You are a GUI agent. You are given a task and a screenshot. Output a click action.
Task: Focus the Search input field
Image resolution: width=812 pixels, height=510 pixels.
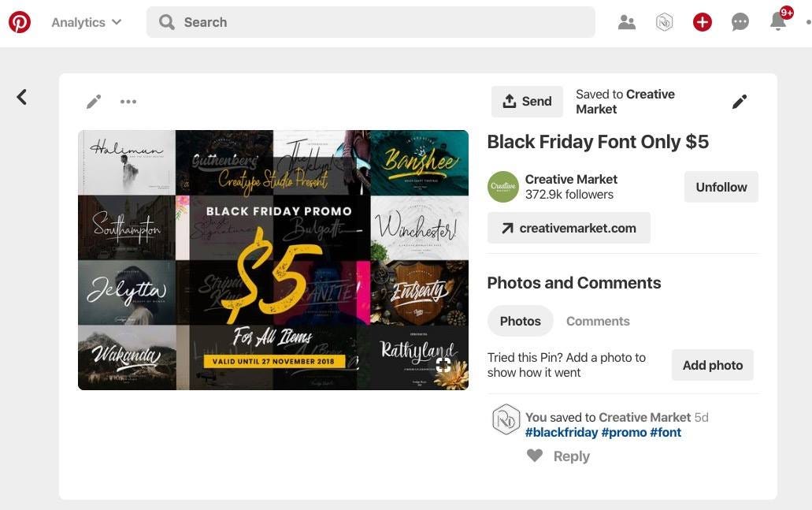click(x=370, y=22)
